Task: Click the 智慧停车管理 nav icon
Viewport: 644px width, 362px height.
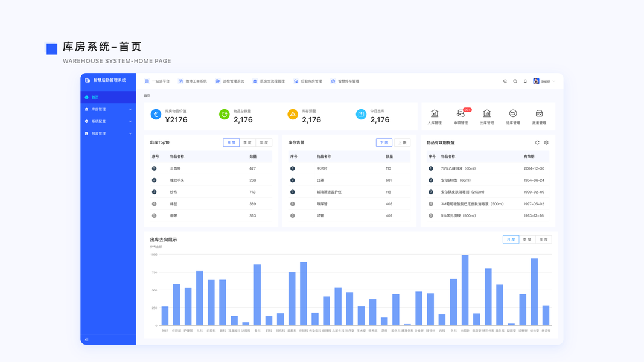Action: pos(333,81)
